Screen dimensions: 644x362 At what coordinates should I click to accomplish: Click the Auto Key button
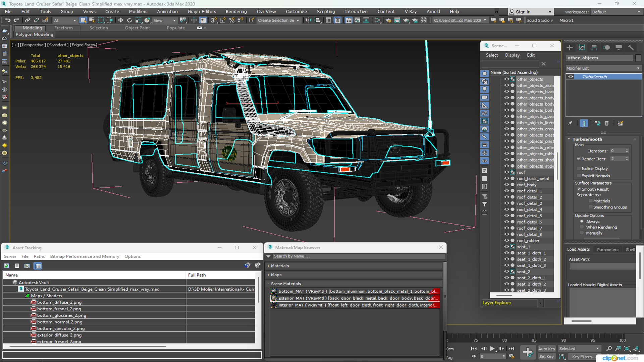click(546, 349)
